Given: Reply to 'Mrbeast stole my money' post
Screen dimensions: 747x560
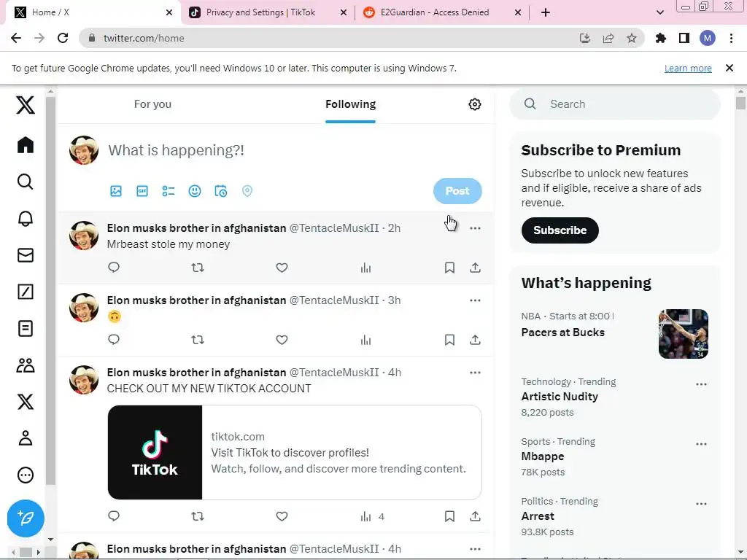Looking at the screenshot, I should click(x=113, y=267).
